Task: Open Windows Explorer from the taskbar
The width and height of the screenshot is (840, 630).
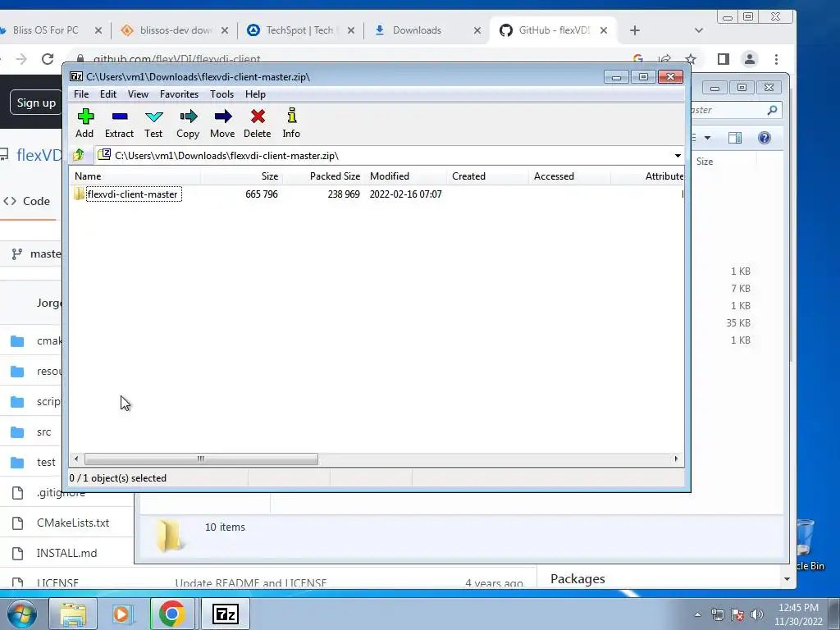Action: tap(73, 614)
